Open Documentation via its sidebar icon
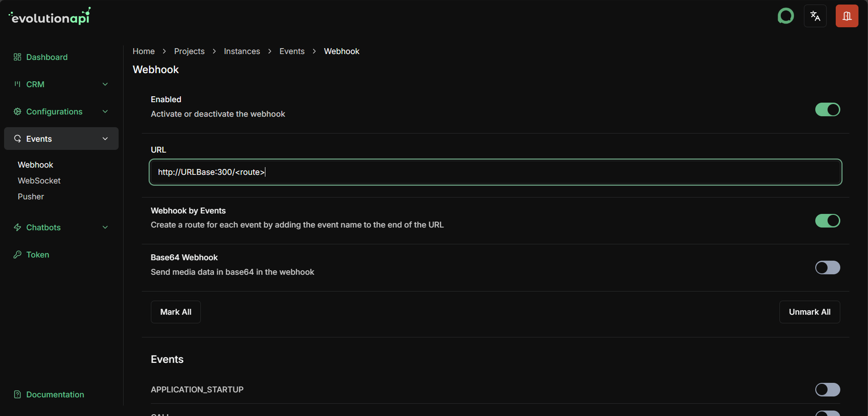 point(17,394)
